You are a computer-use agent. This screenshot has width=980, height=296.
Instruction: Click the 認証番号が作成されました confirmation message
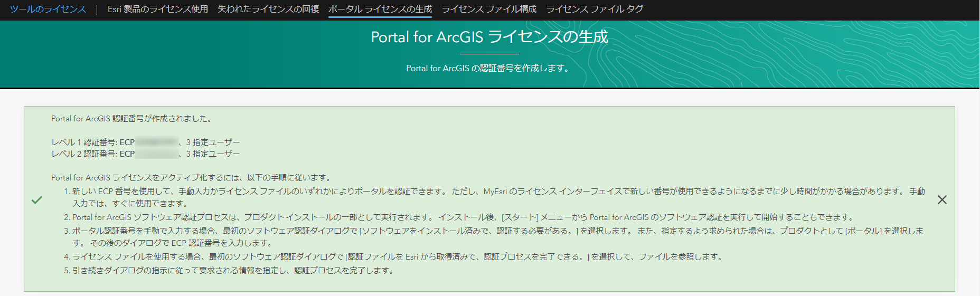pos(133,119)
